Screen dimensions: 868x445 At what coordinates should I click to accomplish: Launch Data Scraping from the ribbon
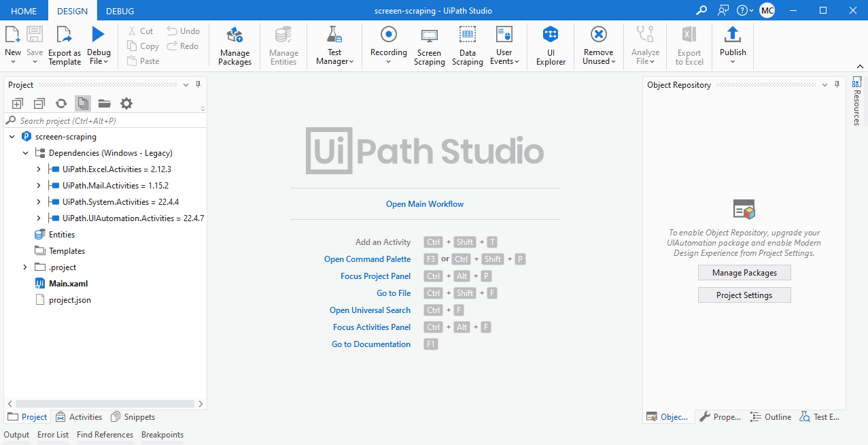[467, 46]
